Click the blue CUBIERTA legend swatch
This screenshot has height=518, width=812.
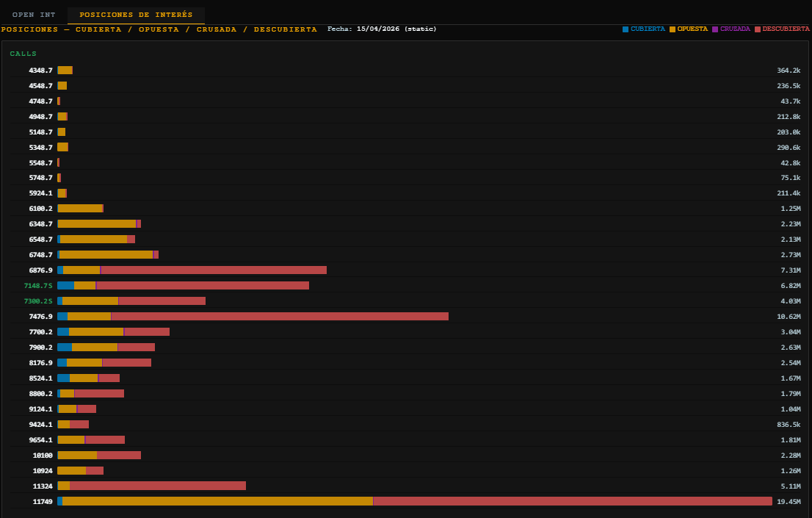[625, 29]
